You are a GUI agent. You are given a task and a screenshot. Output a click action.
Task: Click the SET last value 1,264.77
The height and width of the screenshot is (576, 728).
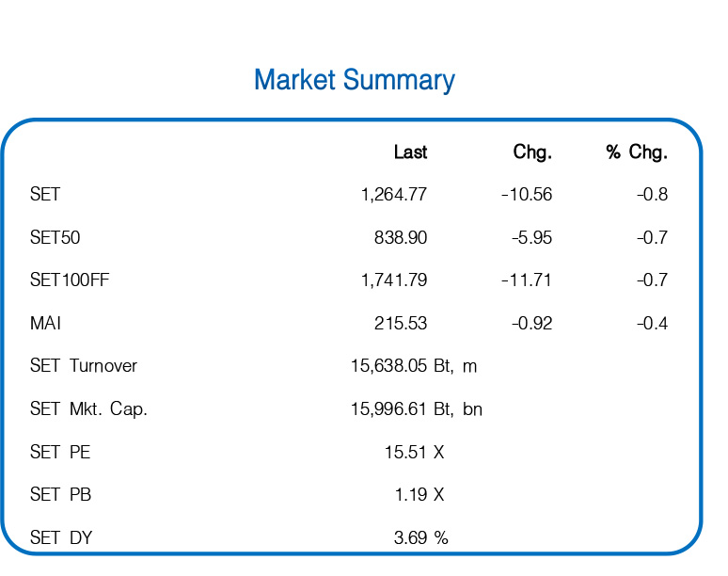tap(393, 195)
